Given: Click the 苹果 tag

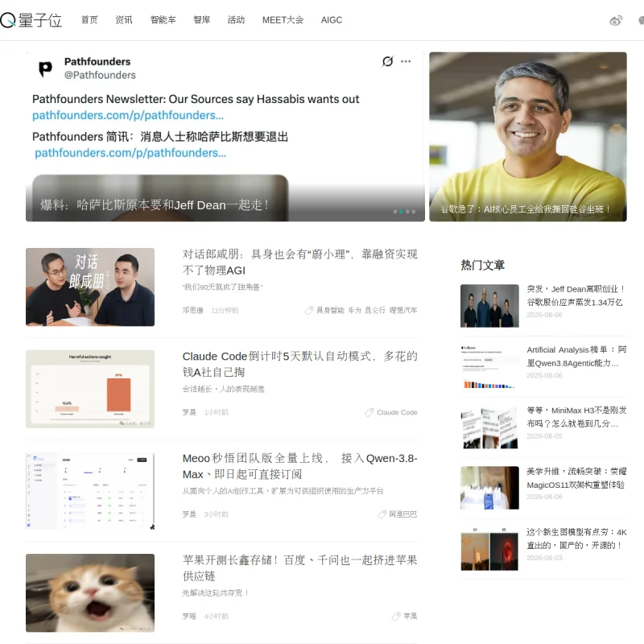Looking at the screenshot, I should [410, 616].
